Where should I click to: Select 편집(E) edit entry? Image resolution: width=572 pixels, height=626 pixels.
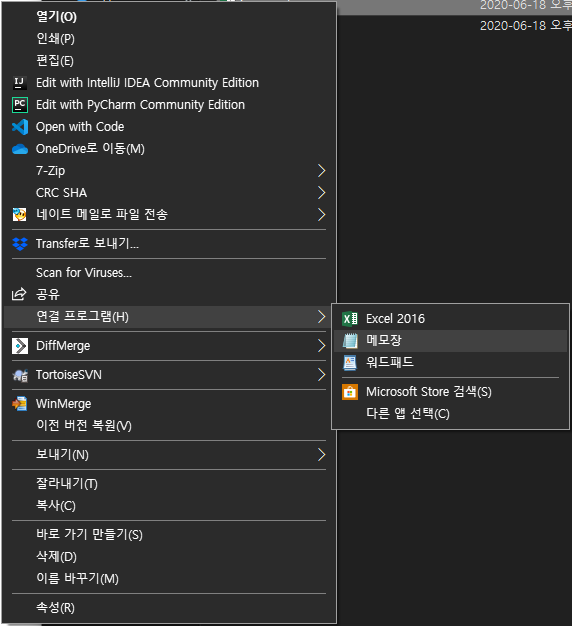coord(169,61)
